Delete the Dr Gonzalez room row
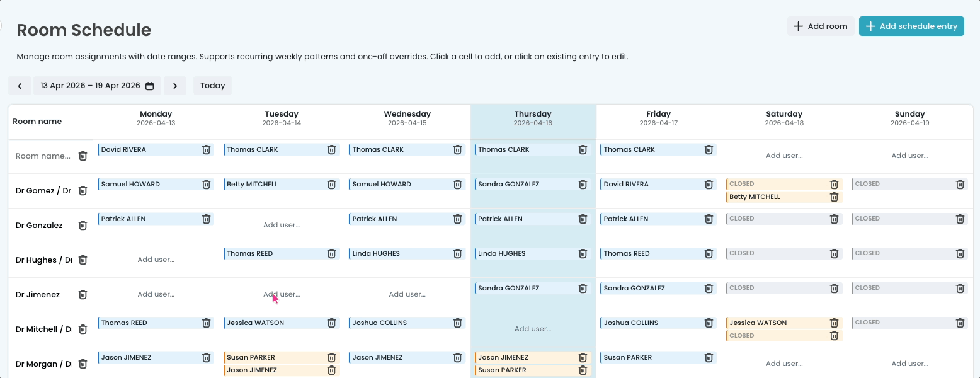Viewport: 980px width, 378px height. 83,226
